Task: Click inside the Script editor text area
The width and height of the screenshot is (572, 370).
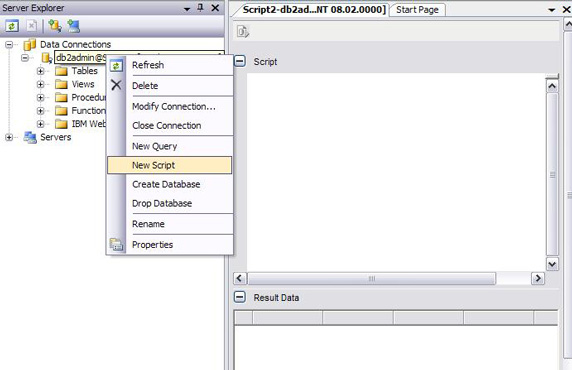Action: (x=396, y=172)
